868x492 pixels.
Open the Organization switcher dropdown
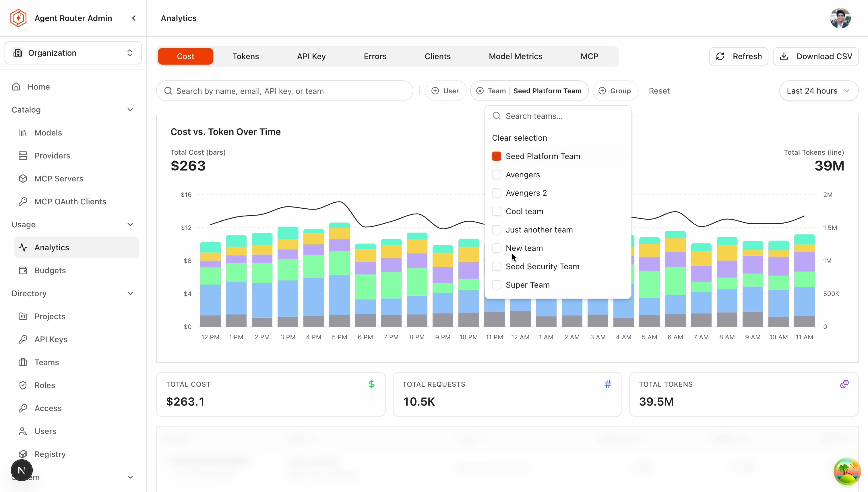coord(73,53)
